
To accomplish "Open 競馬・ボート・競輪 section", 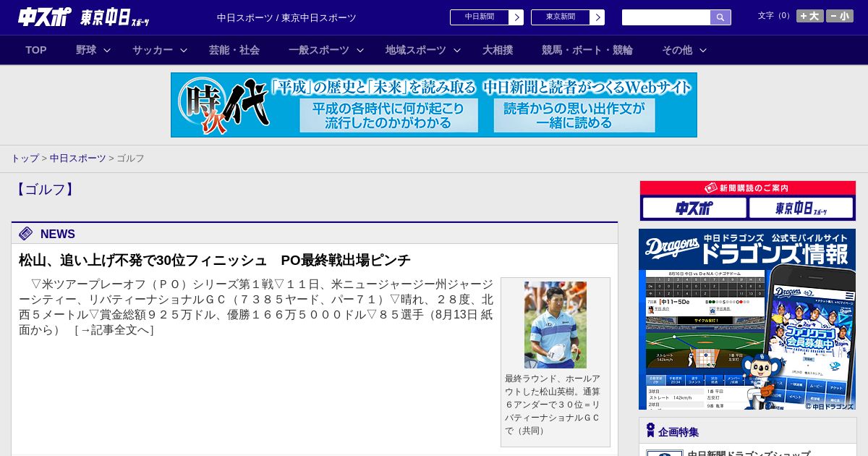I will 587,50.
